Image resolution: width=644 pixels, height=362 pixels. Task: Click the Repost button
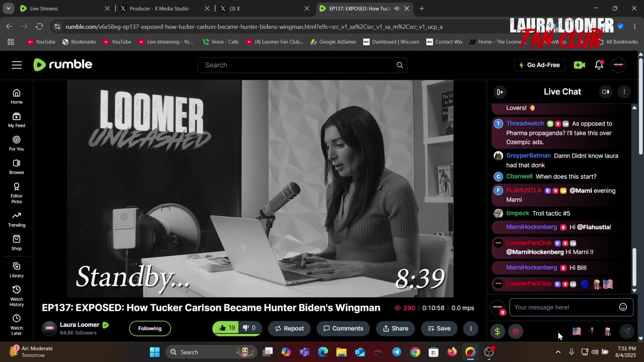[289, 328]
